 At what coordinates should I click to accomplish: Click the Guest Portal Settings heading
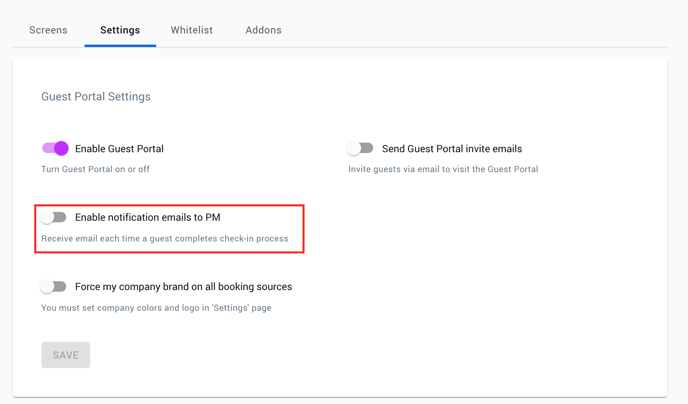point(96,97)
